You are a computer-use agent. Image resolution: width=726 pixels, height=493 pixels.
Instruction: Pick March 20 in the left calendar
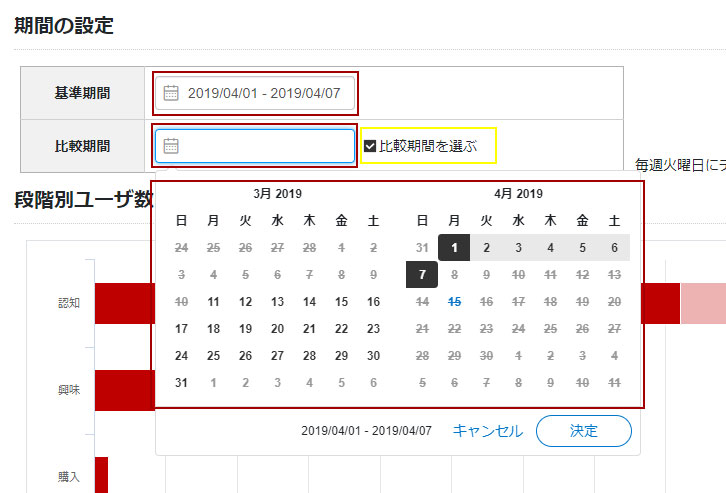[277, 329]
